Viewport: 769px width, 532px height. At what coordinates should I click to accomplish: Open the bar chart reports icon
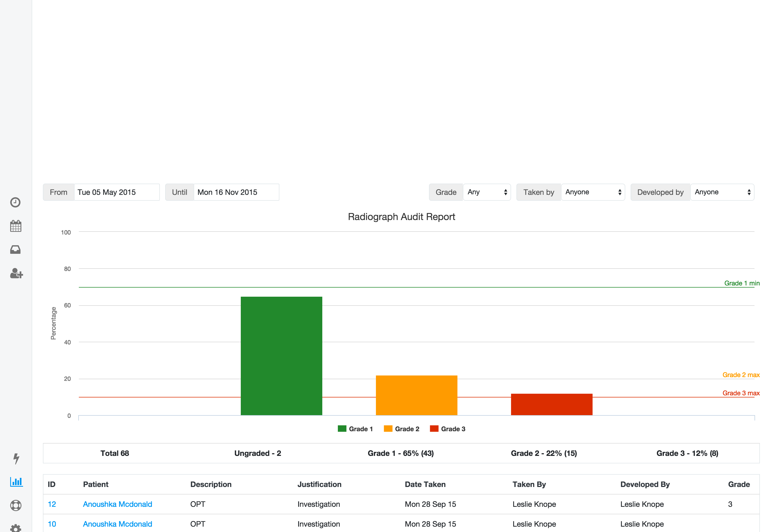click(x=16, y=482)
